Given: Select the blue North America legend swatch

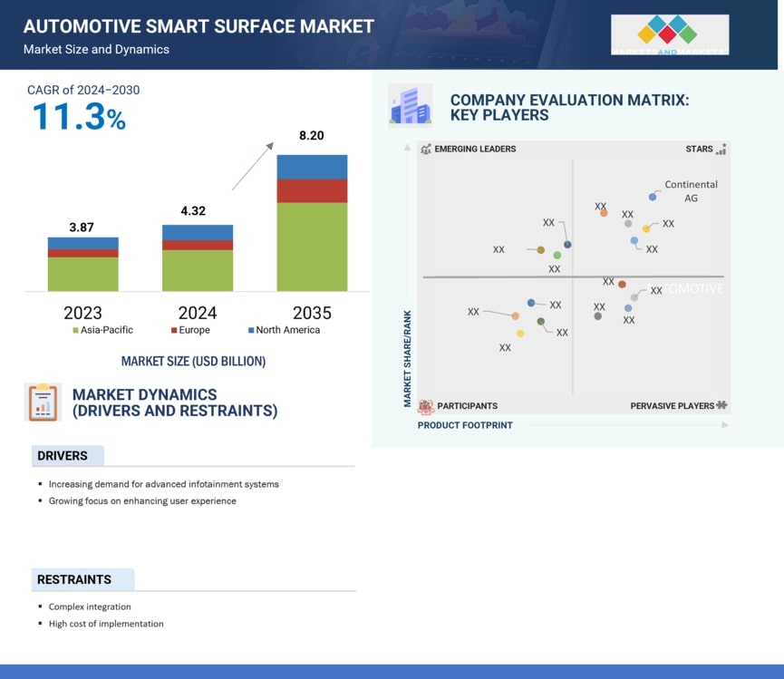Looking at the screenshot, I should [249, 331].
